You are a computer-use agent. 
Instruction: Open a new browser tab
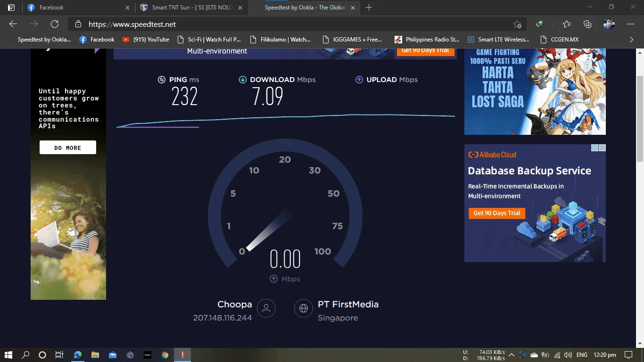tap(369, 8)
